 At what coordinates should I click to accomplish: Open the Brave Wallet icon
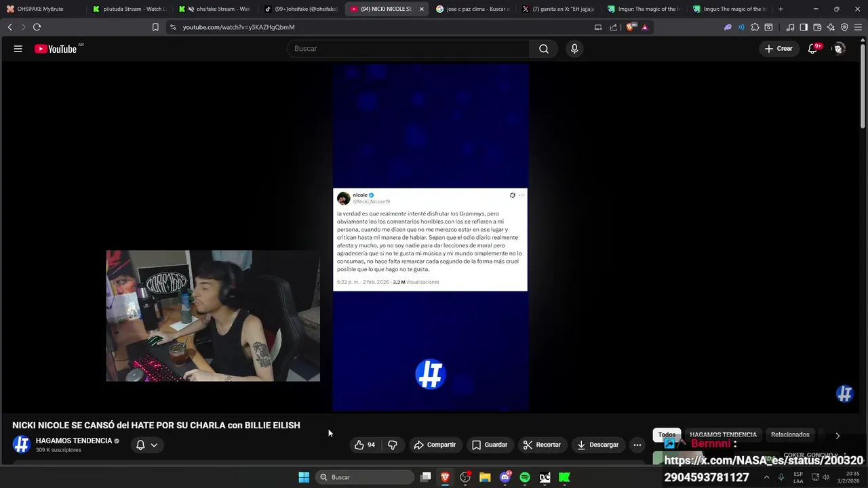pyautogui.click(x=817, y=27)
